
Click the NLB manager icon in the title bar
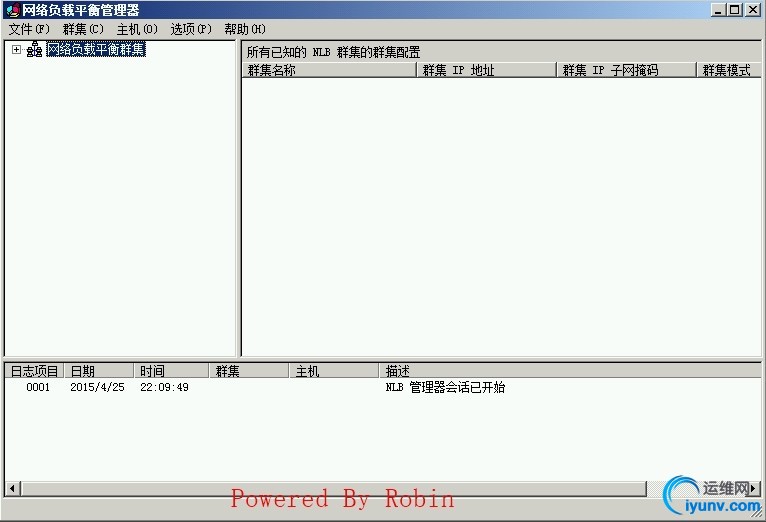(12, 10)
